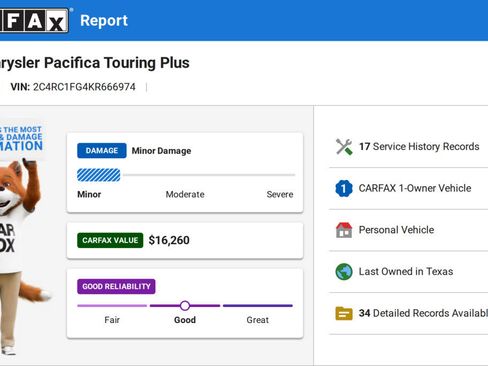Screen dimensions: 488x366
Task: Click the yellow folder detailed records icon
Action: click(344, 313)
